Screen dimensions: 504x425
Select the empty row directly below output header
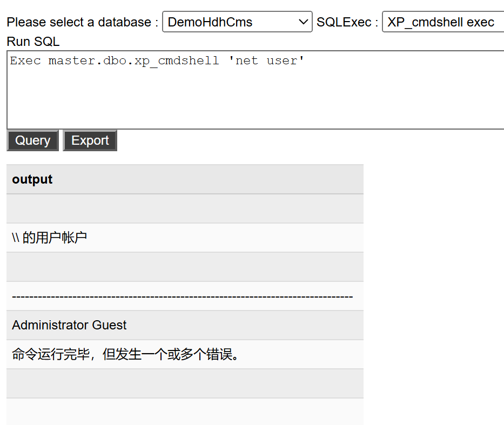185,208
